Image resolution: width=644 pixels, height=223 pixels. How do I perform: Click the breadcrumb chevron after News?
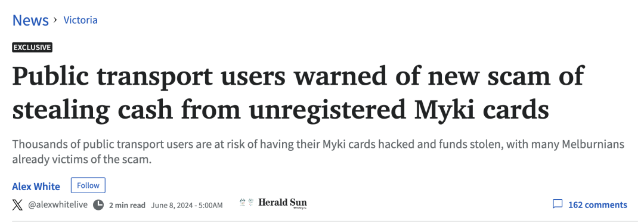click(x=55, y=20)
